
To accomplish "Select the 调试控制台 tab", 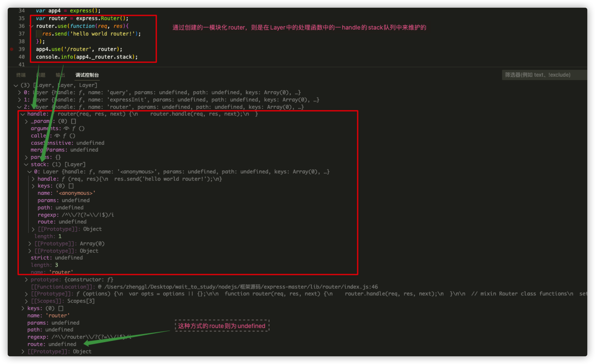I will coord(87,75).
